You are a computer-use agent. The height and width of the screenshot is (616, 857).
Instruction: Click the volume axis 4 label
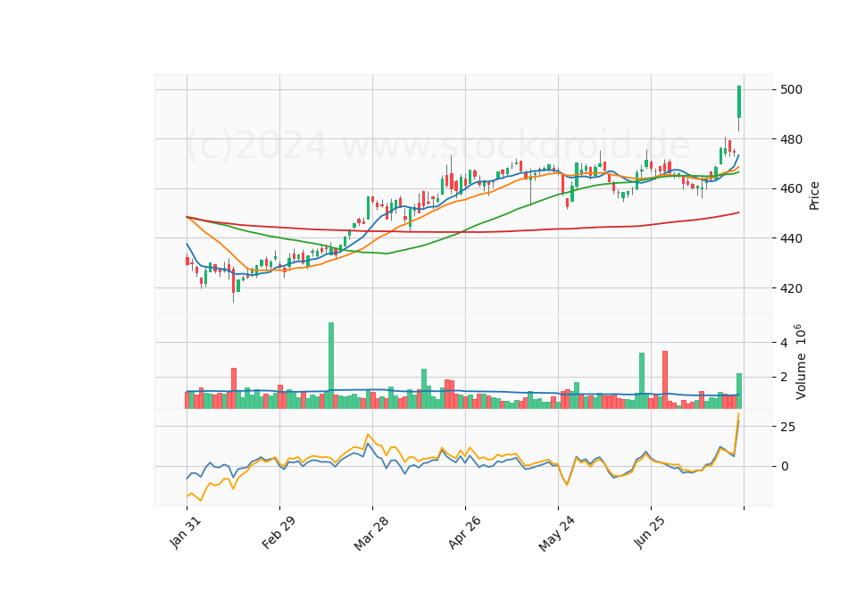pyautogui.click(x=784, y=343)
